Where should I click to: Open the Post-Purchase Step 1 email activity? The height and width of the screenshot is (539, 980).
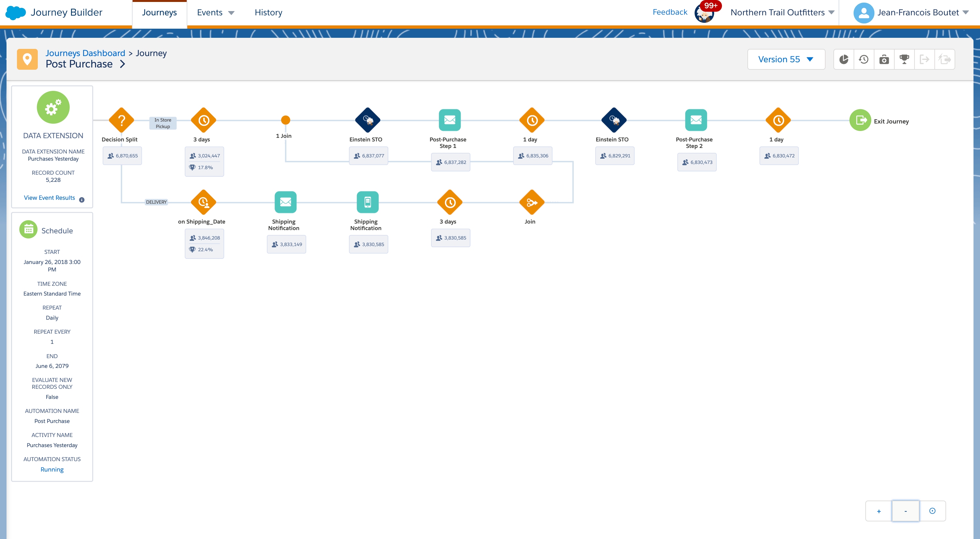(450, 120)
